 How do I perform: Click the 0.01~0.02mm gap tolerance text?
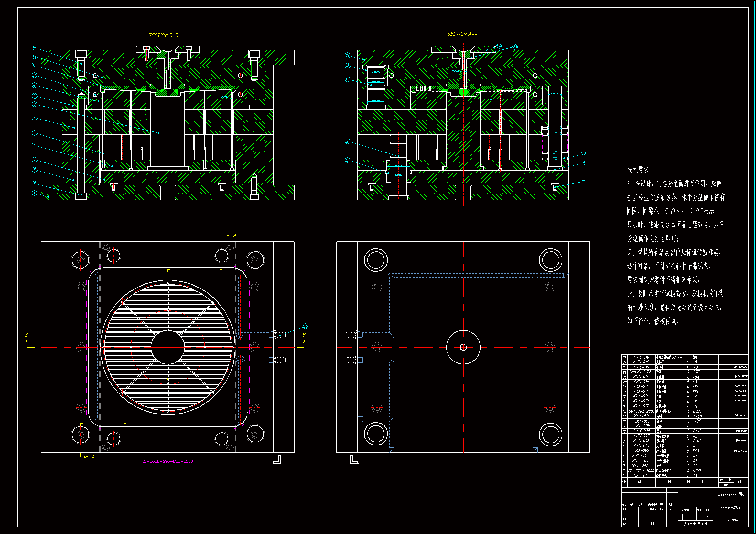click(x=689, y=212)
